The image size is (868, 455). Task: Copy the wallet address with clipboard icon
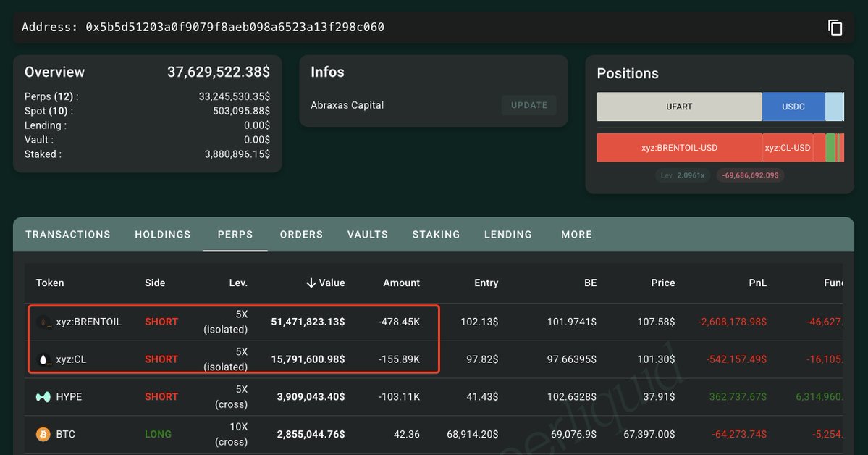click(x=835, y=27)
